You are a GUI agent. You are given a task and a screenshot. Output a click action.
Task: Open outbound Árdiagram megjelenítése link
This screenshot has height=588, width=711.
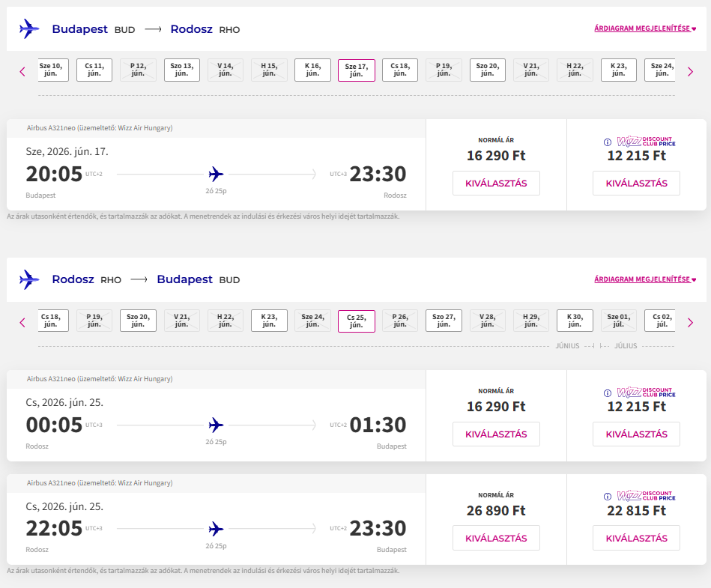(644, 29)
